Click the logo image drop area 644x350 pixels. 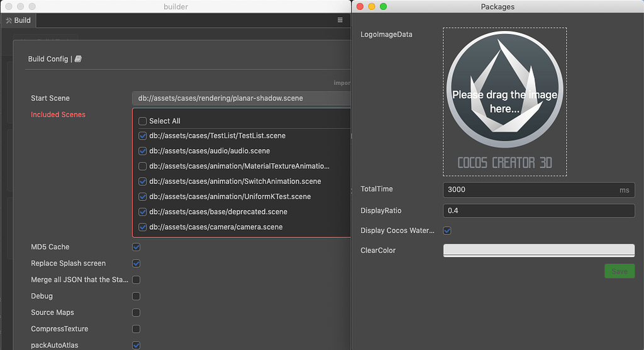(x=505, y=102)
